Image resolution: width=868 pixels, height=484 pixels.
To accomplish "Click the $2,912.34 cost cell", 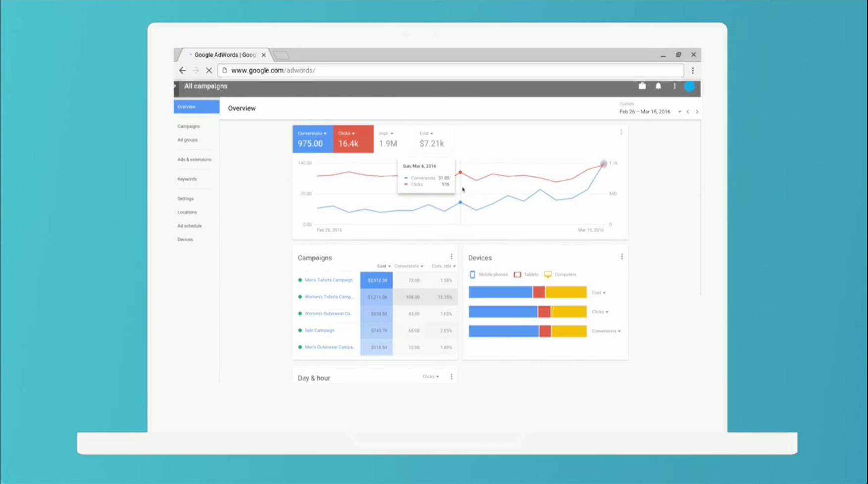I will pyautogui.click(x=377, y=280).
